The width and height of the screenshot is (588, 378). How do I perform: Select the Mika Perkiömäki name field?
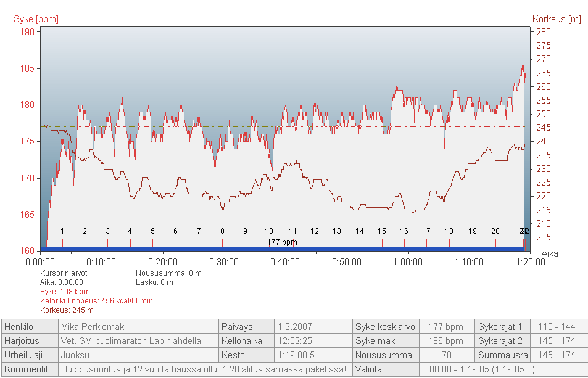[x=138, y=326]
